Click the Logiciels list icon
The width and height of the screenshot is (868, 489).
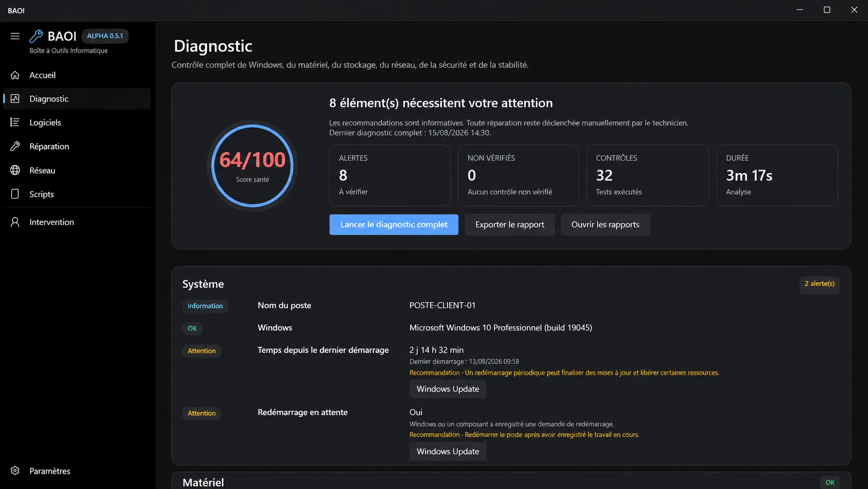click(x=15, y=122)
